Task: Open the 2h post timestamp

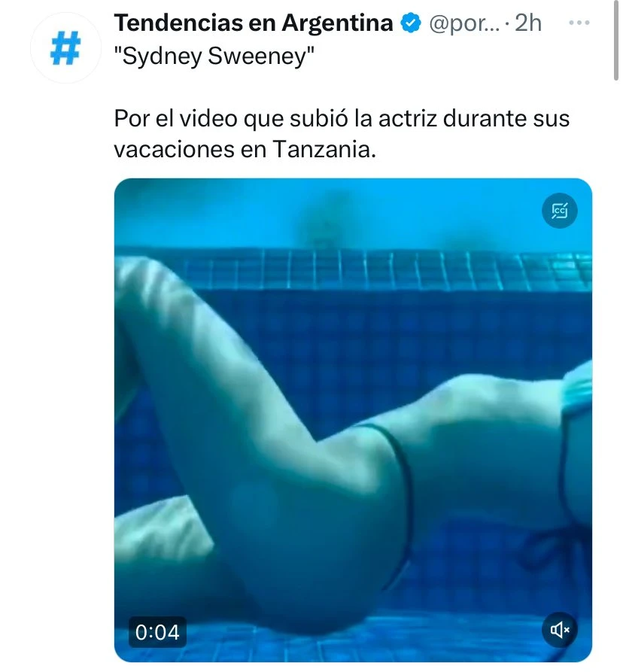Action: coord(528,23)
